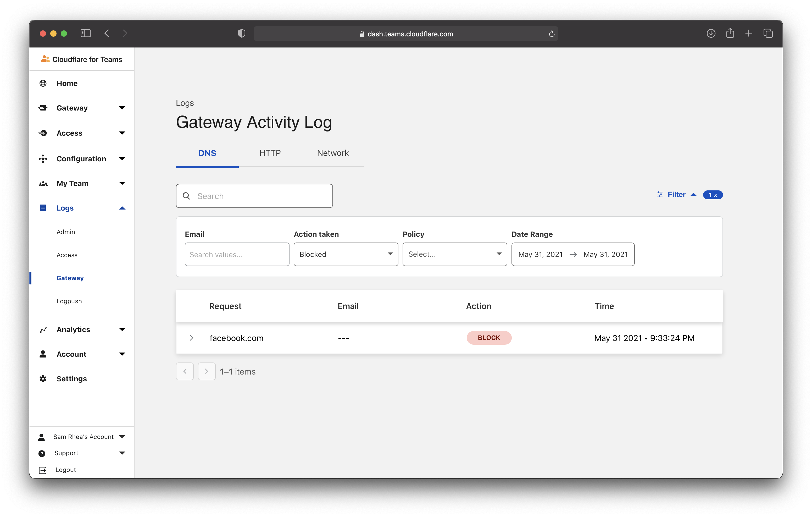Open the Safari tab overview icon

(x=768, y=34)
